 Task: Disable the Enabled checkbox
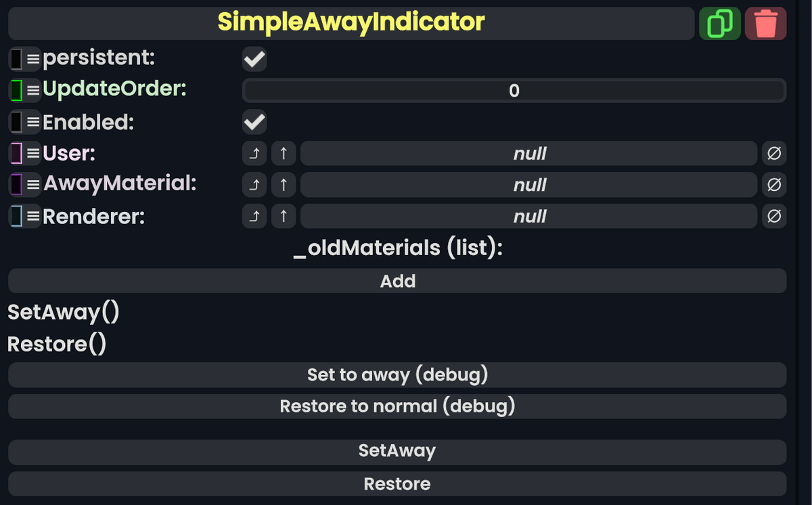tap(254, 122)
